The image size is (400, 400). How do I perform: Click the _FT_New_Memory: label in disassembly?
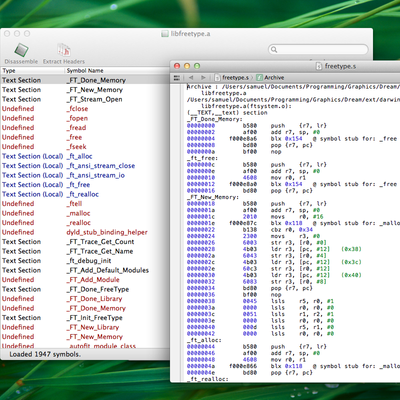(x=213, y=197)
